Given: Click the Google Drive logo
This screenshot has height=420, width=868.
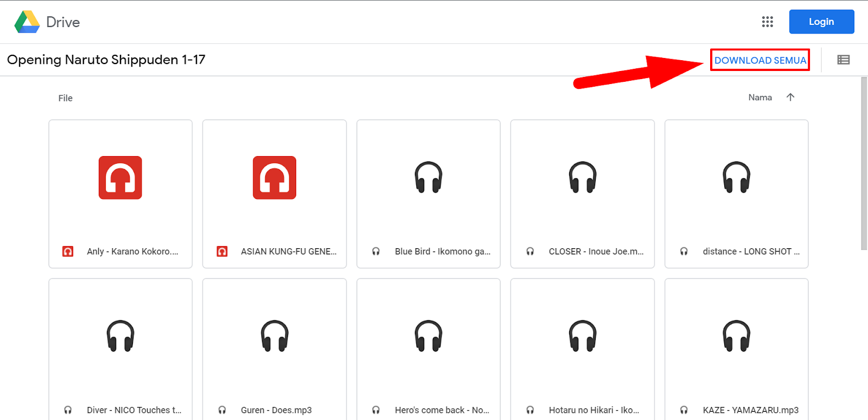Looking at the screenshot, I should coord(27,22).
